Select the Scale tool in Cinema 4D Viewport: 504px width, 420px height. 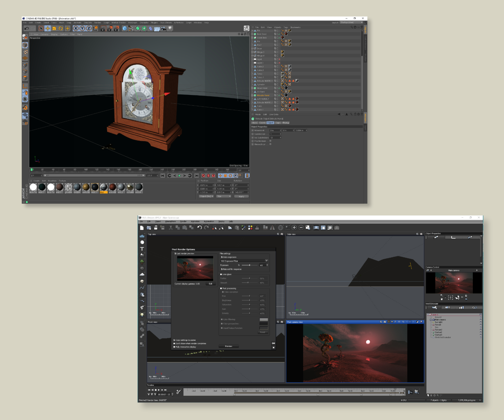54,28
